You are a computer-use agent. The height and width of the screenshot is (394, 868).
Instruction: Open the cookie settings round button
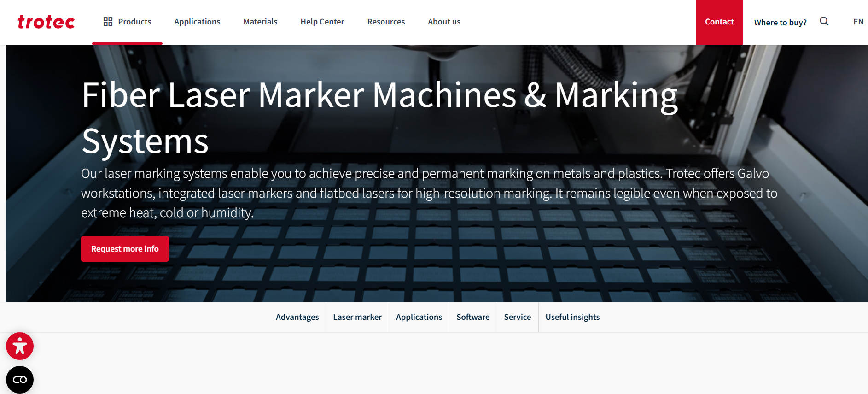pos(20,380)
